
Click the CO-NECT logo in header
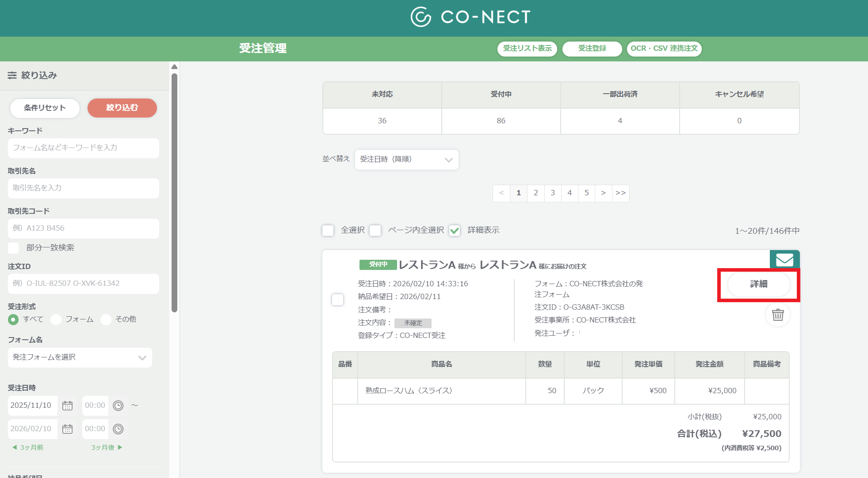[470, 17]
